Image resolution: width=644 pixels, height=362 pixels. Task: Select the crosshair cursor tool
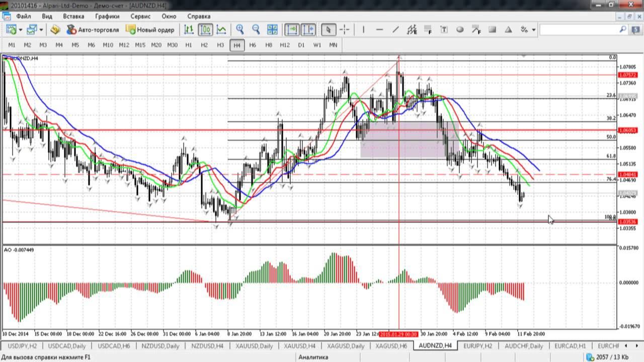(x=345, y=30)
